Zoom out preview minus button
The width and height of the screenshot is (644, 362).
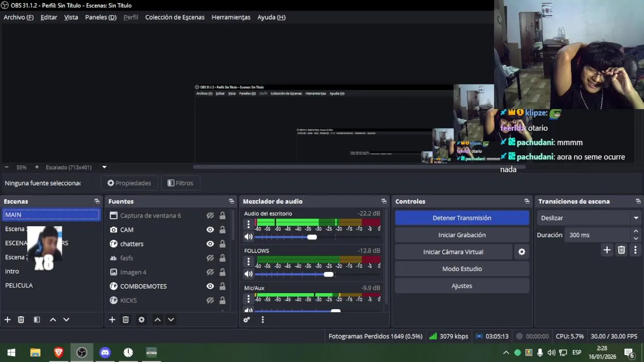click(7, 167)
